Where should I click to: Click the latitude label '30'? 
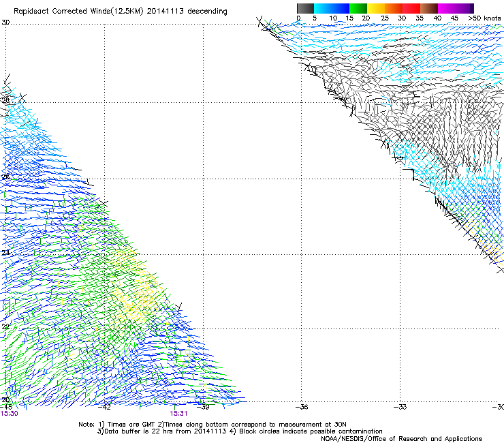[x=5, y=22]
